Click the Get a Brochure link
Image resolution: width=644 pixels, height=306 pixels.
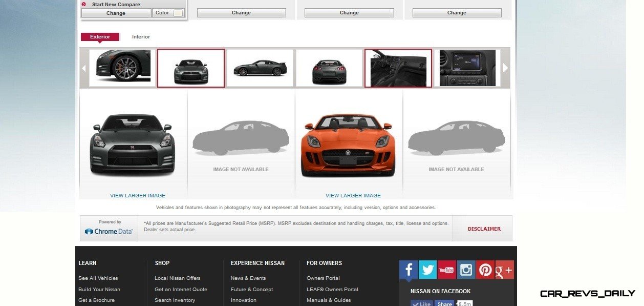click(x=97, y=300)
